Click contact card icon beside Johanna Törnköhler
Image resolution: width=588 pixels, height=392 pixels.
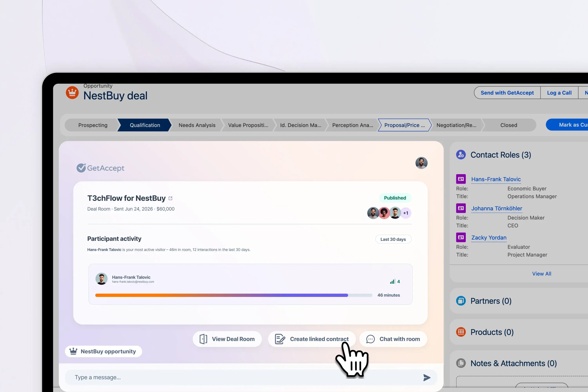coord(461,208)
